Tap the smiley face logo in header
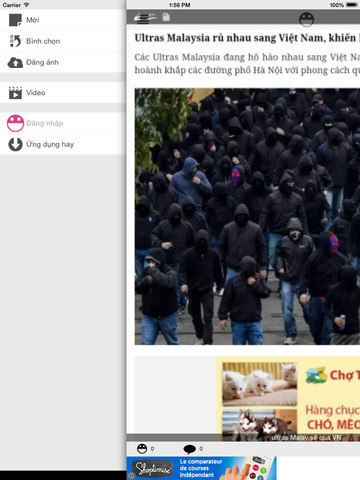Image resolution: width=360 pixels, height=480 pixels. click(306, 19)
